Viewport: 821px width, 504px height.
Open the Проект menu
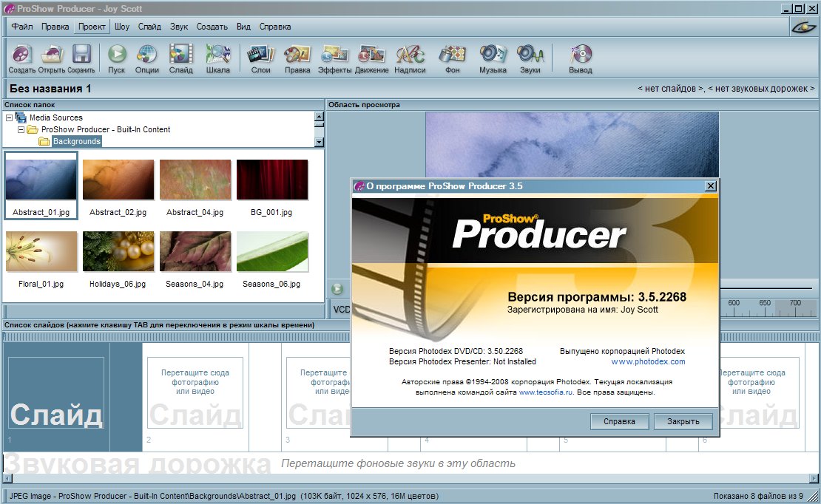tap(92, 27)
